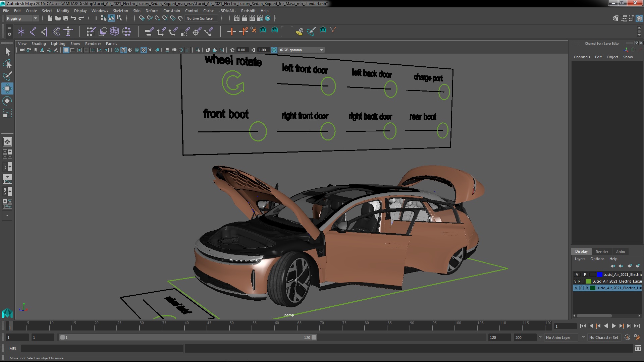Switch to the Anim layer tab

click(620, 252)
